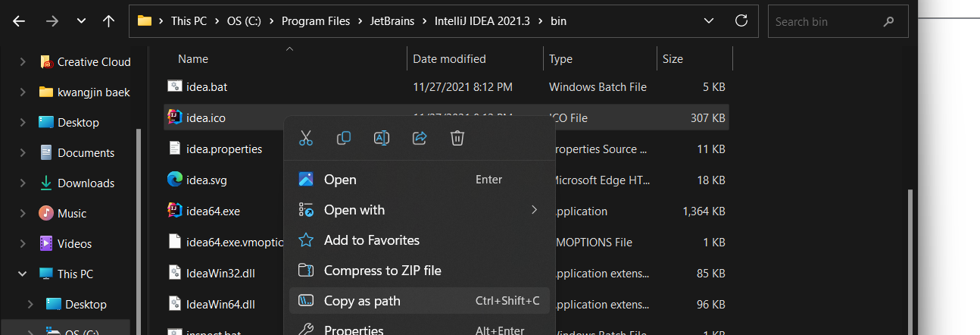
Task: Click the IntelliJ icon of idea64.exe
Action: pos(175,210)
